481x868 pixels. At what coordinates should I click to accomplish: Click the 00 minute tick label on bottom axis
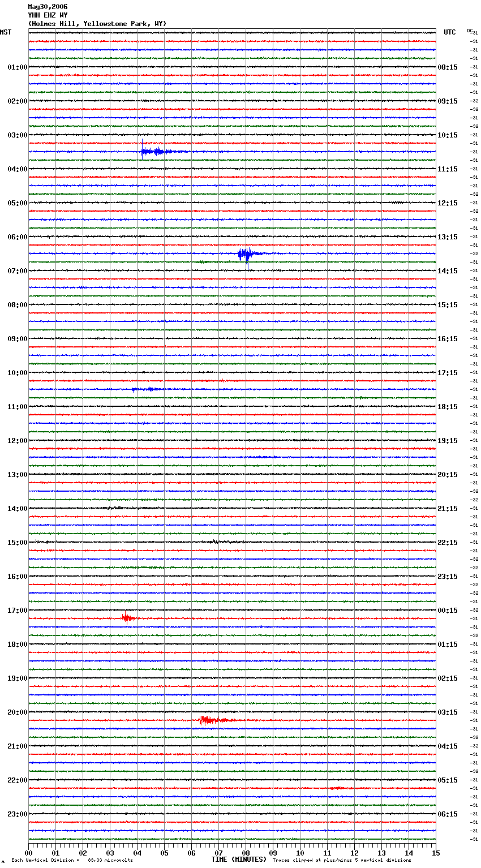coord(28,853)
